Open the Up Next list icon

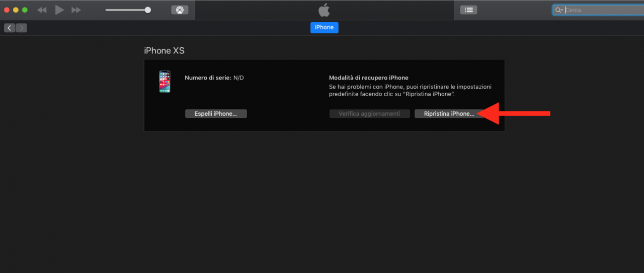point(468,10)
